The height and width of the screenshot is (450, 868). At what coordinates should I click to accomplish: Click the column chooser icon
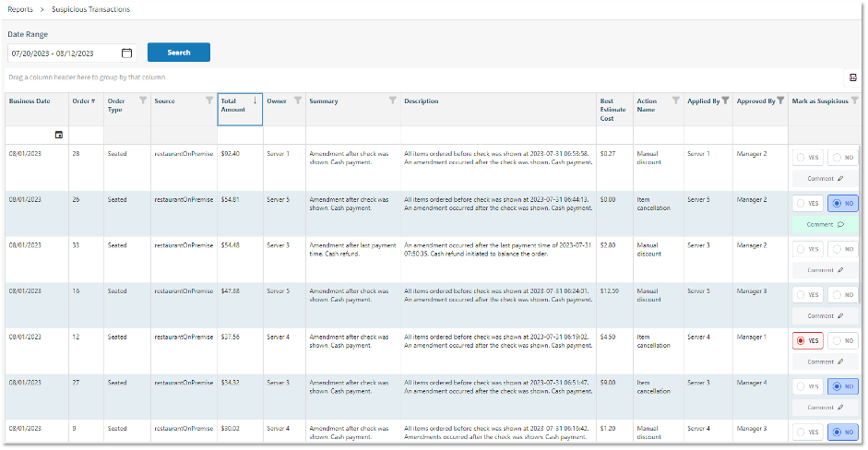tap(853, 77)
